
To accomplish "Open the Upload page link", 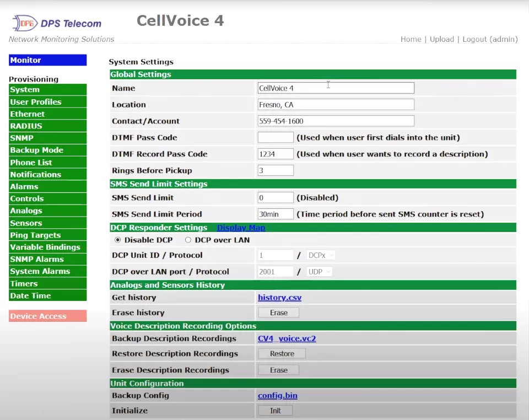I will (x=441, y=39).
